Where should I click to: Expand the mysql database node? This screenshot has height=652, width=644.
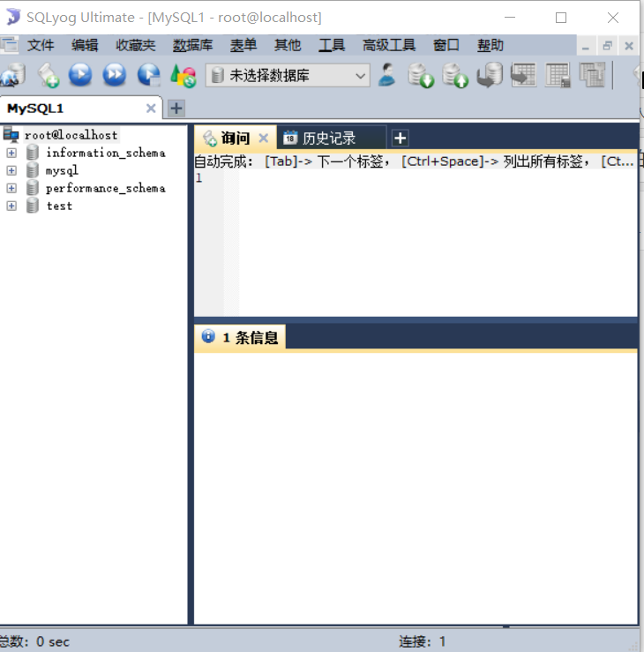11,170
